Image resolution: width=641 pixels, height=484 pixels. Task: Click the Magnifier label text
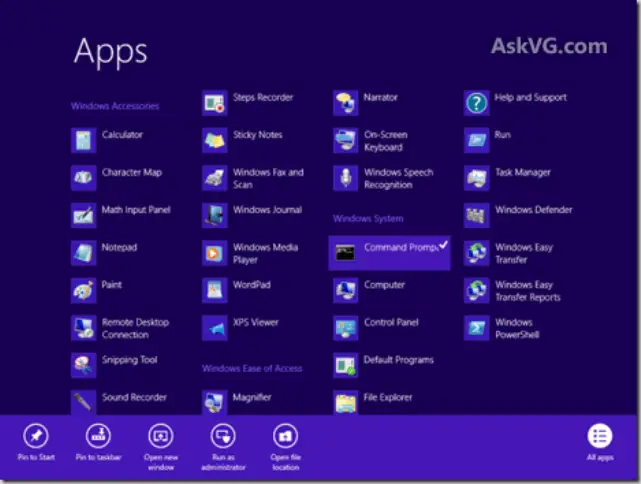252,397
